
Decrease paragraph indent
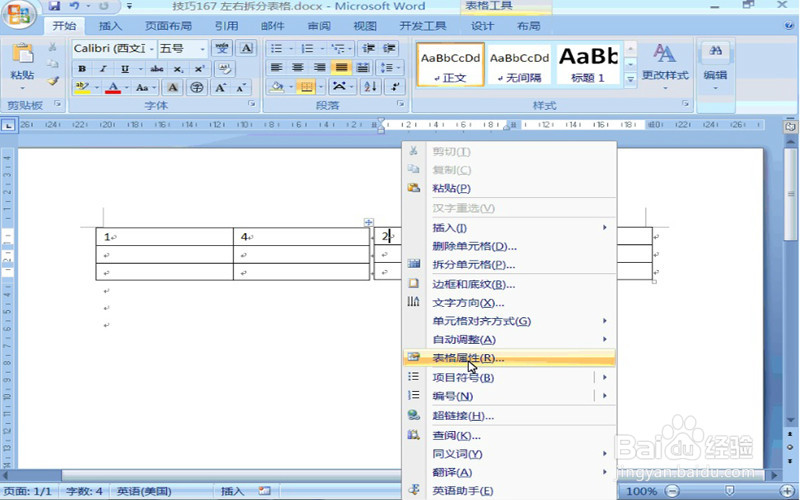[x=368, y=48]
